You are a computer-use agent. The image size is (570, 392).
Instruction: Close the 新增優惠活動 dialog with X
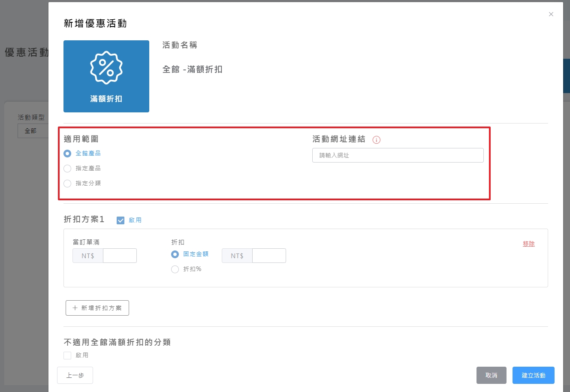point(551,14)
